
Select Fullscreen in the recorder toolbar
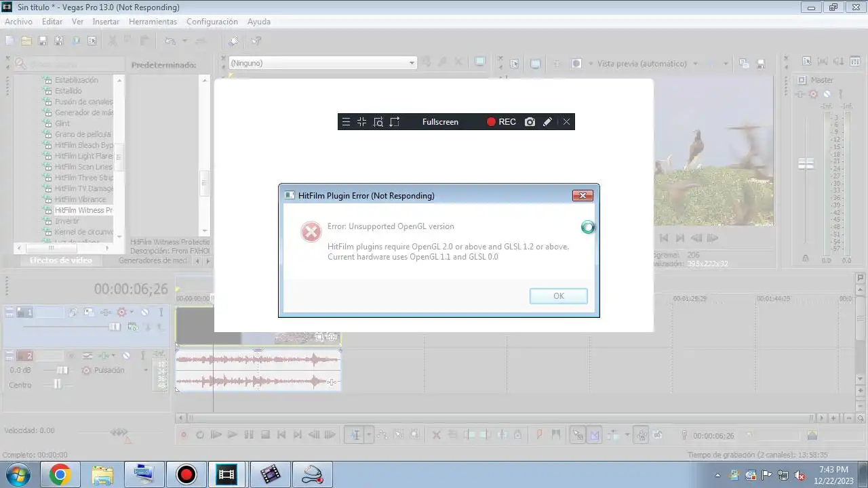point(440,122)
